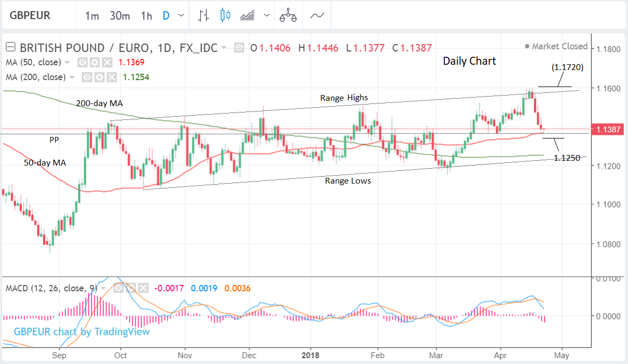Screen dimensions: 628x364
Task: Click the compare symbols scale icon
Action: click(288, 15)
